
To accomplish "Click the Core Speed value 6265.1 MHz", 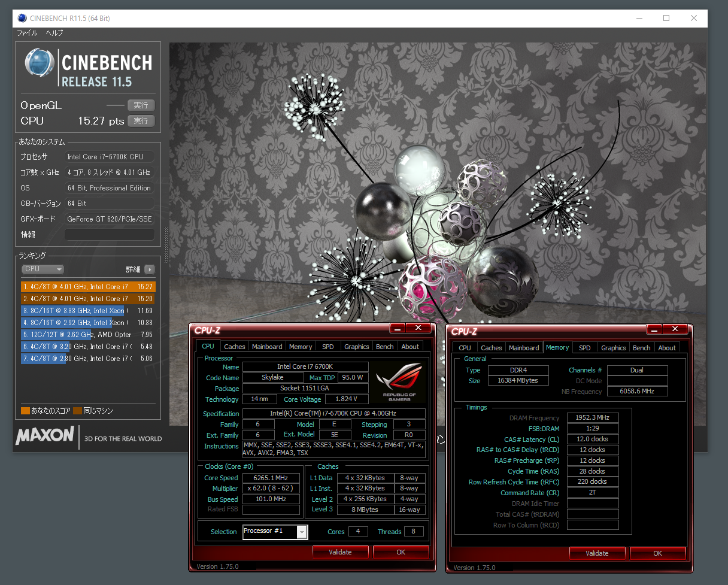I will coord(271,478).
